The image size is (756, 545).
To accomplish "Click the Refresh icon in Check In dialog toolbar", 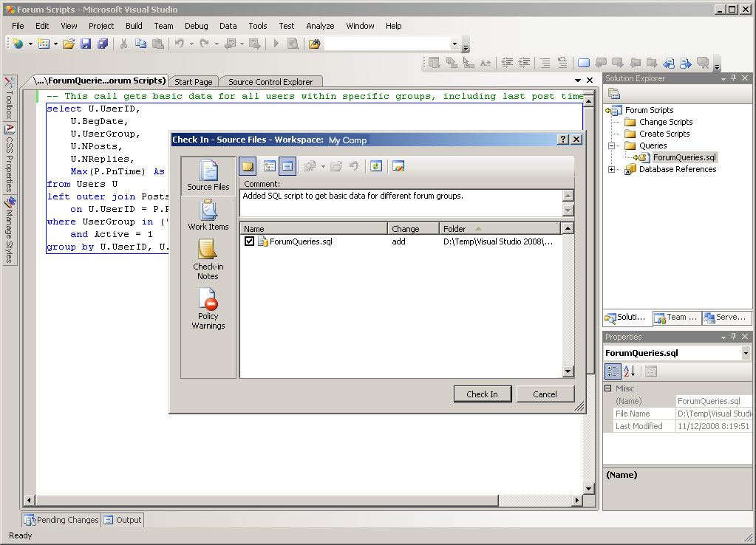I will [x=376, y=167].
